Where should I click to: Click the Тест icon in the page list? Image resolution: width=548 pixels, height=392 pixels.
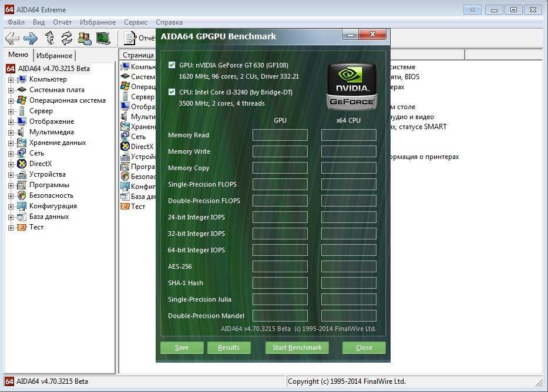[125, 207]
